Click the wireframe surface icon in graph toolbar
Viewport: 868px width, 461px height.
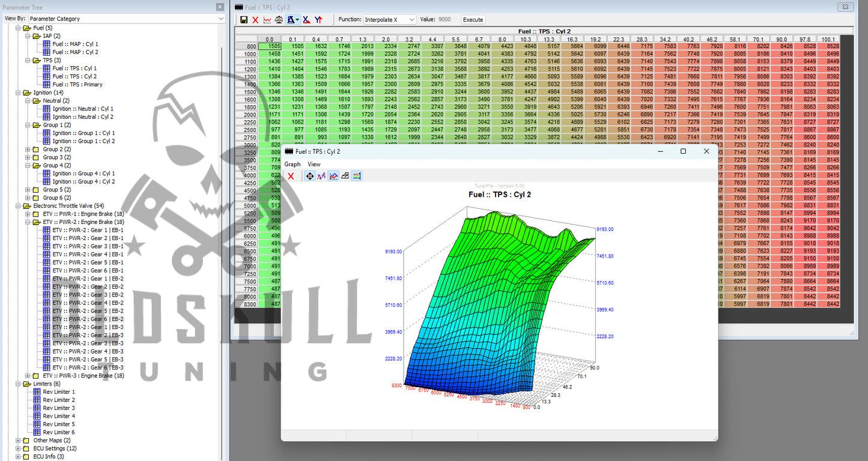tap(345, 176)
